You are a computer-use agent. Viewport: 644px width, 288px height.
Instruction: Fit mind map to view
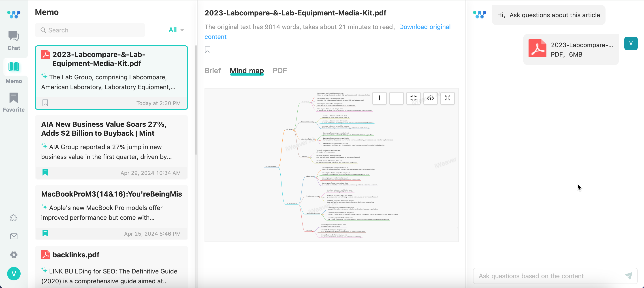tap(413, 98)
